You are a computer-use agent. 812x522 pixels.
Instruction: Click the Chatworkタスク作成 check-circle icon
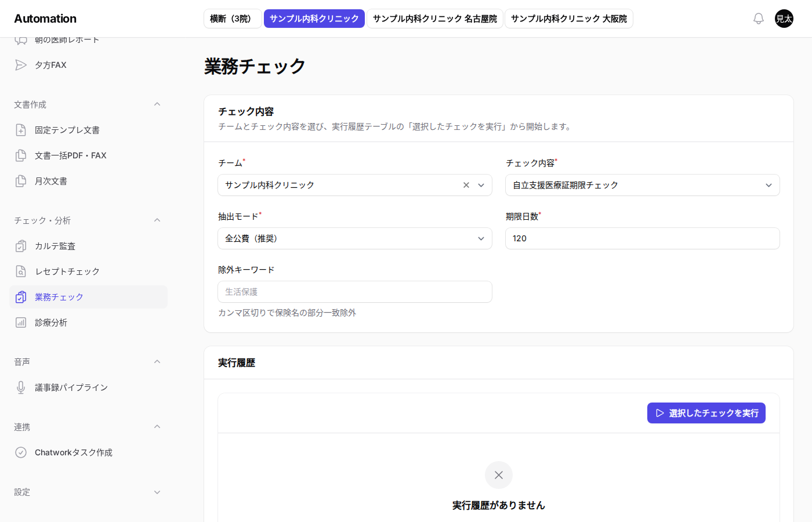tap(21, 452)
